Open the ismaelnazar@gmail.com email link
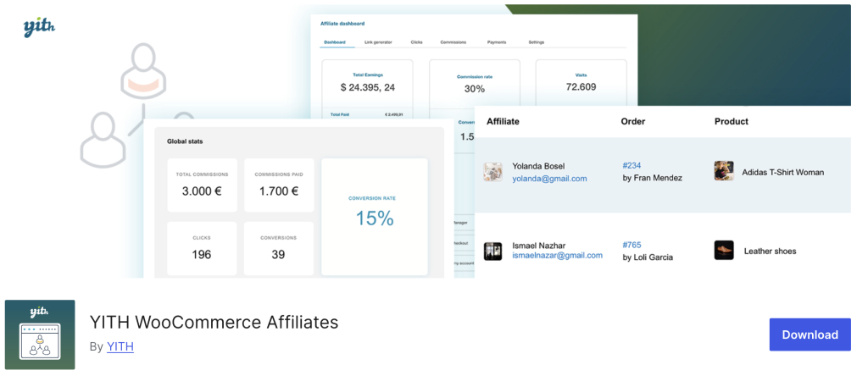Viewport: 868px width, 387px height. (x=558, y=256)
